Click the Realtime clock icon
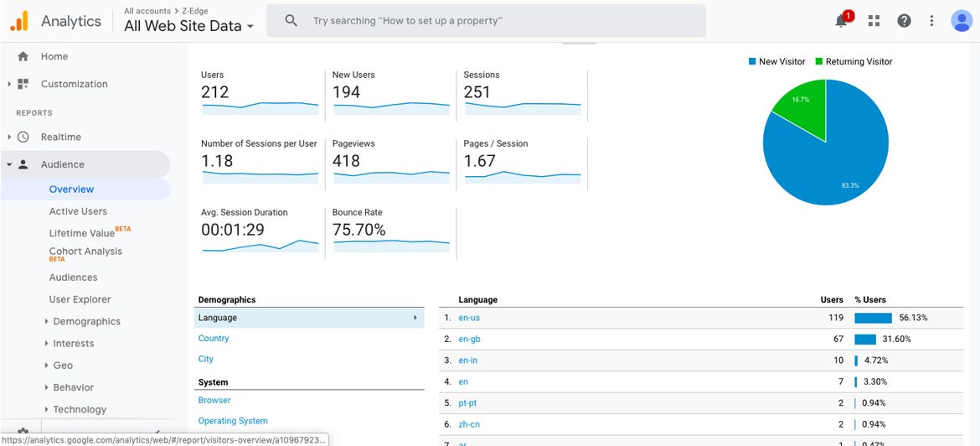 click(23, 137)
